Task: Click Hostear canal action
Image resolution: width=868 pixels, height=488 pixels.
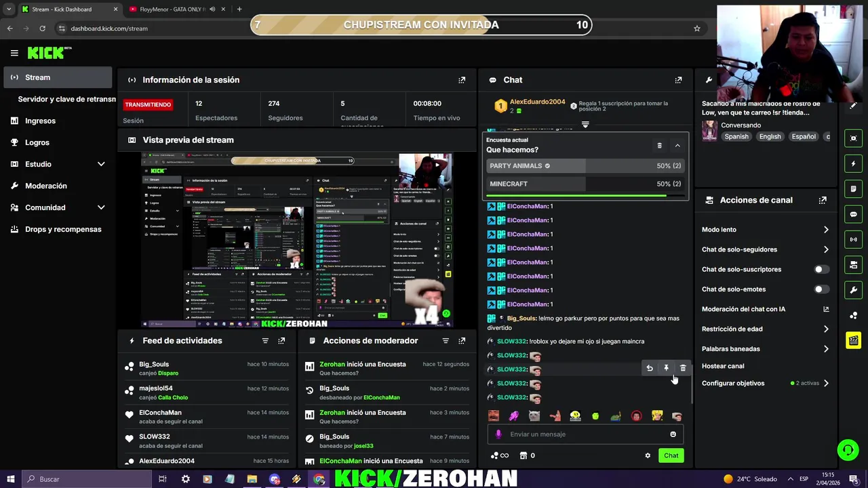Action: click(x=723, y=366)
